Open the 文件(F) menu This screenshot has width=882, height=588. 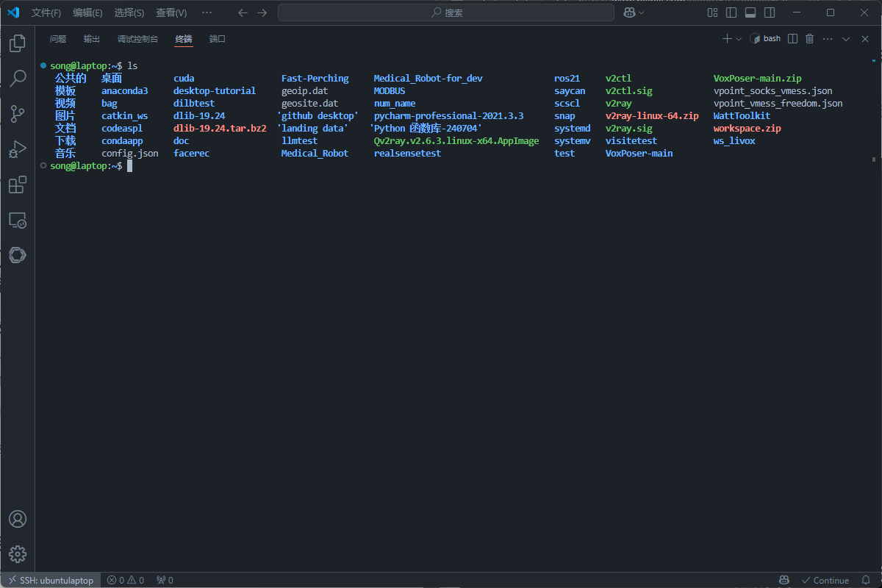(46, 12)
